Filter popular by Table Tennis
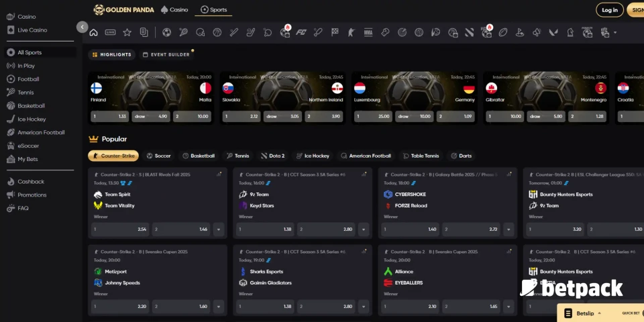 (421, 156)
